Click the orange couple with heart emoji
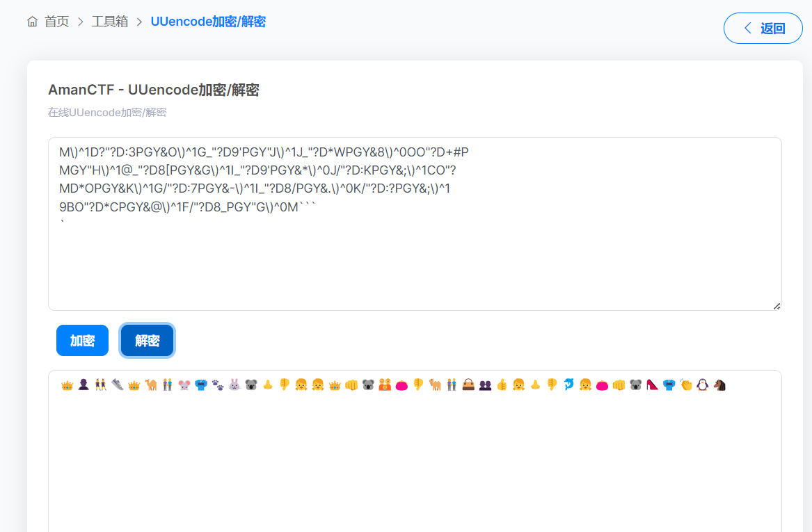The image size is (812, 532). point(385,385)
